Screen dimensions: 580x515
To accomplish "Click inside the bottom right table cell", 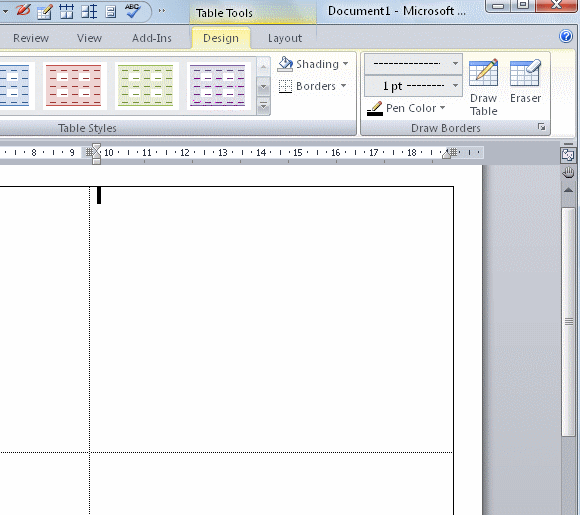I will coord(272,484).
